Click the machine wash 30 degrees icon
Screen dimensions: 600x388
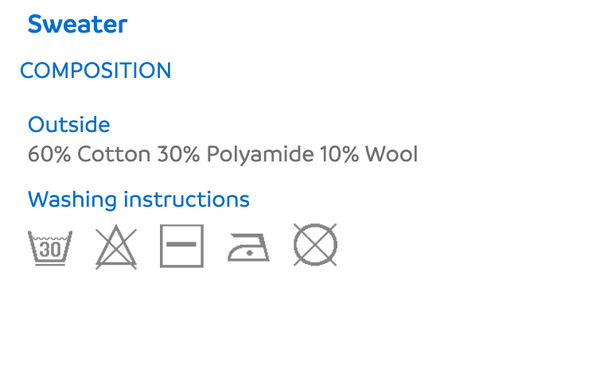click(x=50, y=248)
